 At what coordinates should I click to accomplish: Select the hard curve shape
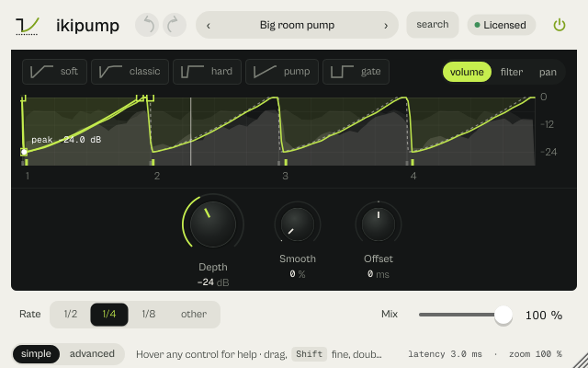pos(207,72)
